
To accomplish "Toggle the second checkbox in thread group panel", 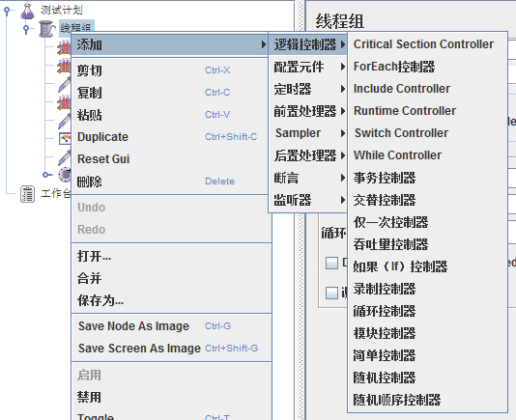I will [x=331, y=293].
